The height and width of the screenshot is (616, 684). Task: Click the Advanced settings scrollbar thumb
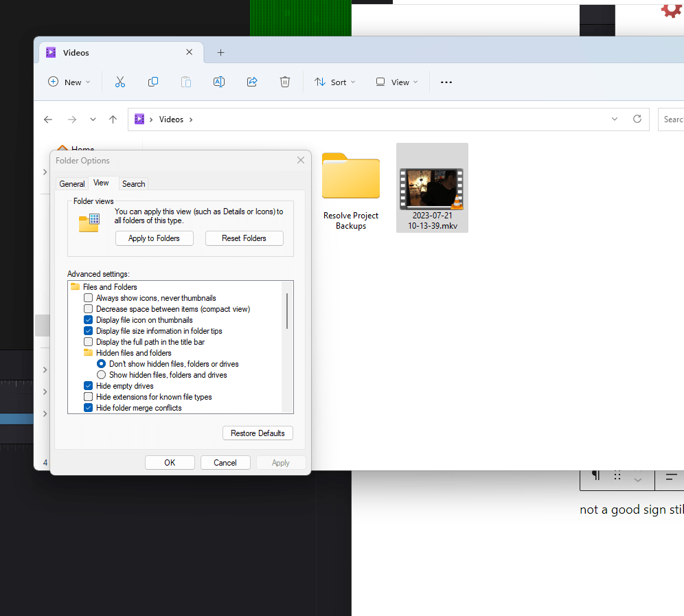287,311
